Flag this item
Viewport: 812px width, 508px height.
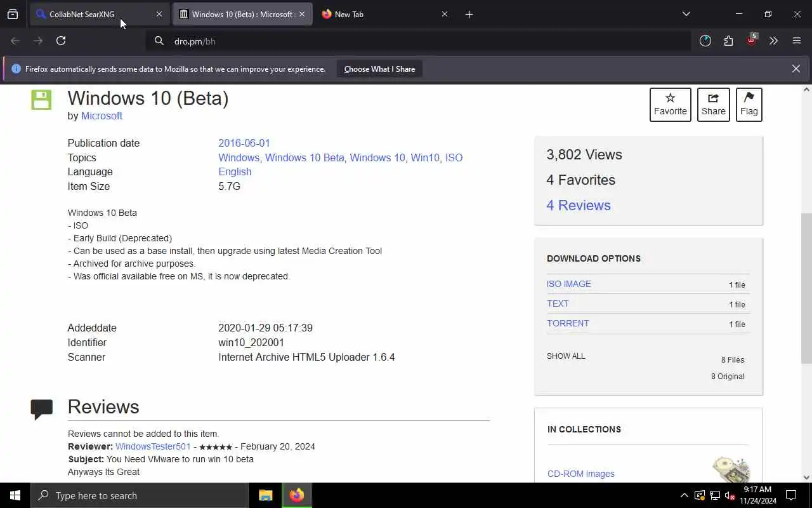(749, 105)
